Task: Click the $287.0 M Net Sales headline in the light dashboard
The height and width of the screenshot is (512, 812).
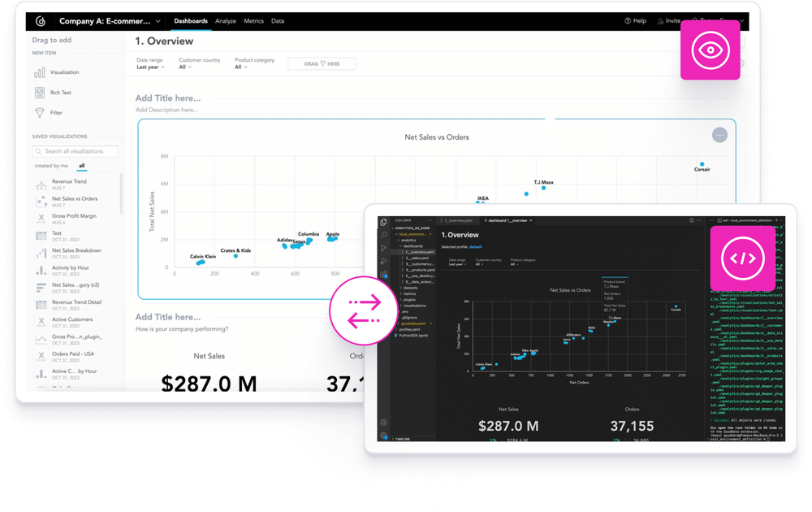Action: 209,384
